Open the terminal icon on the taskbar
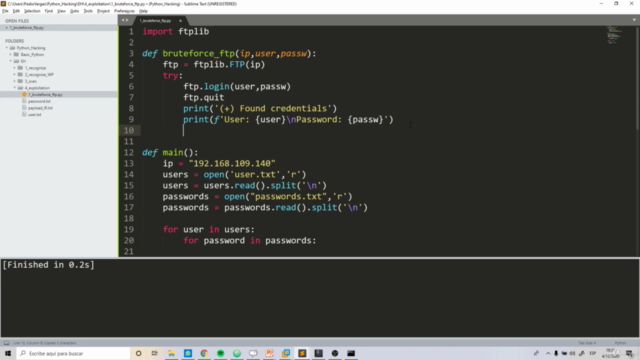 point(351,353)
